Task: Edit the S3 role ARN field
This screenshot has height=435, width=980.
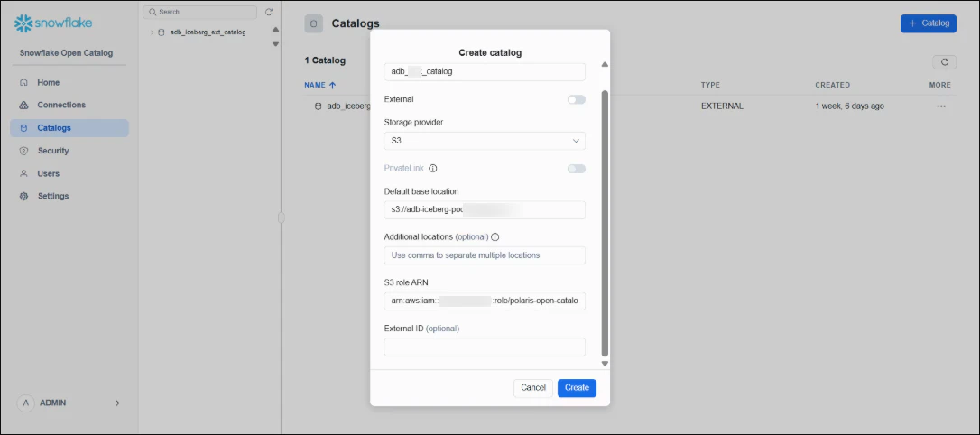Action: (x=485, y=301)
